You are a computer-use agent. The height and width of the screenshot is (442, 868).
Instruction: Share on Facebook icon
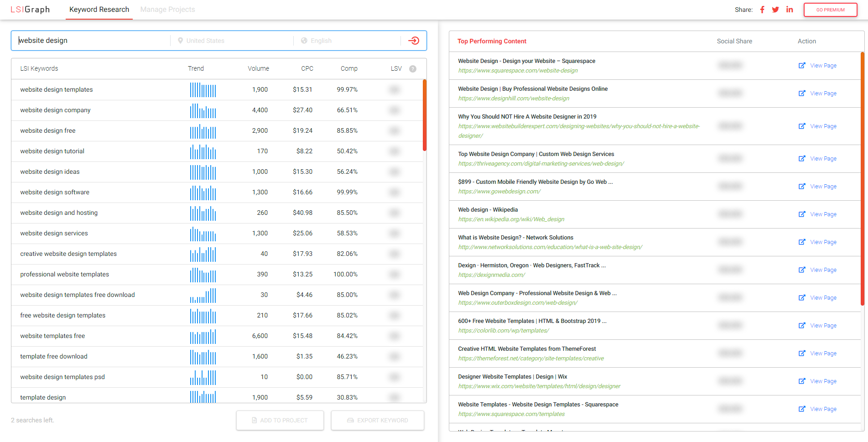(x=762, y=10)
